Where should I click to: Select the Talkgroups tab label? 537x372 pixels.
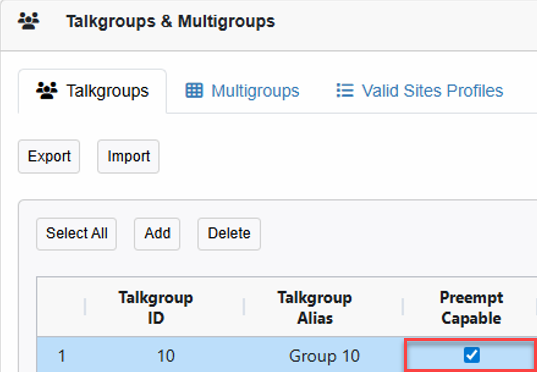108,91
